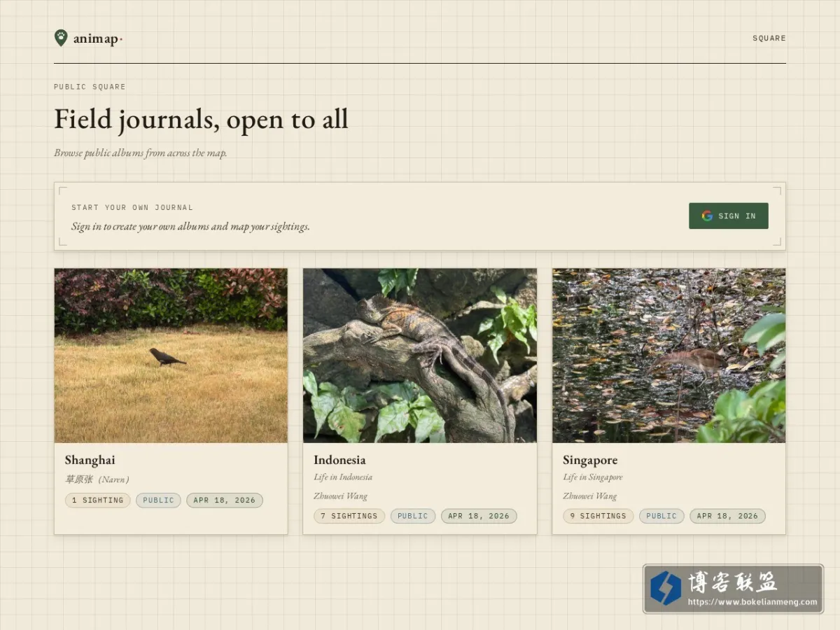Viewport: 840px width, 630px height.
Task: Click the 'Life in Indonesia' description
Action: [x=343, y=477]
